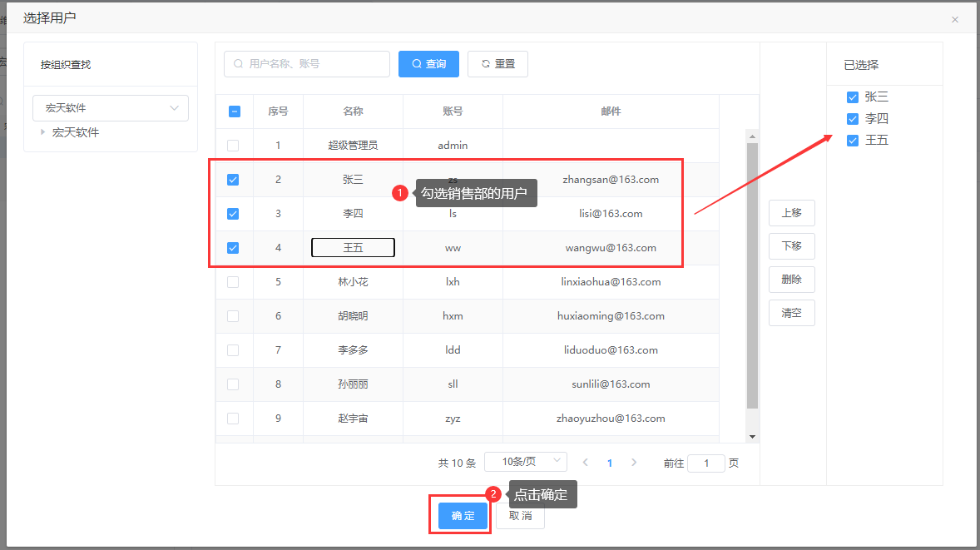980x550 pixels.
Task: Uncheck 张三 in the selected list
Action: tap(852, 97)
